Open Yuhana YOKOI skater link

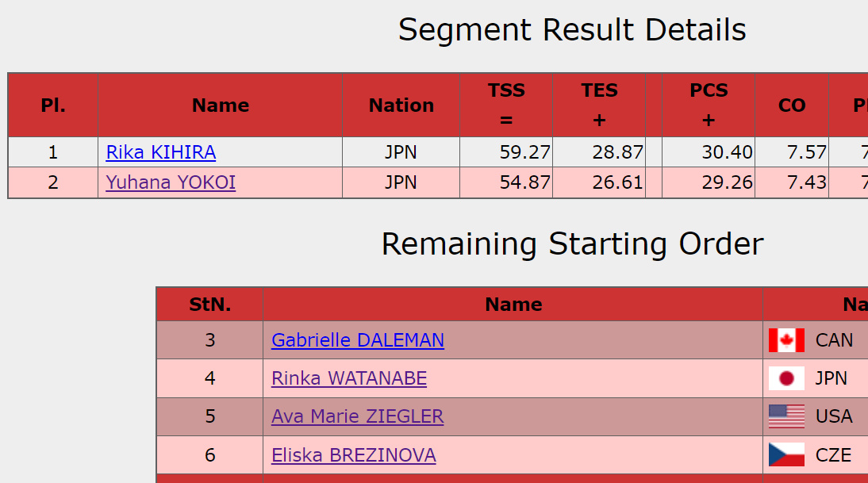click(x=171, y=183)
